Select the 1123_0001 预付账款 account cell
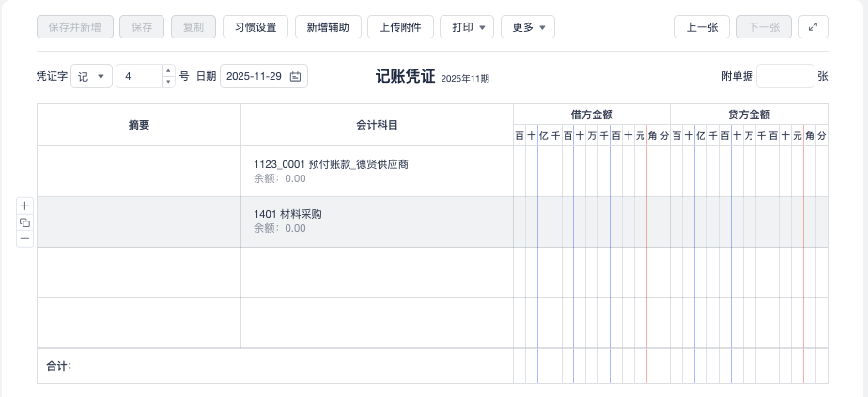The height and width of the screenshot is (397, 868). point(376,171)
